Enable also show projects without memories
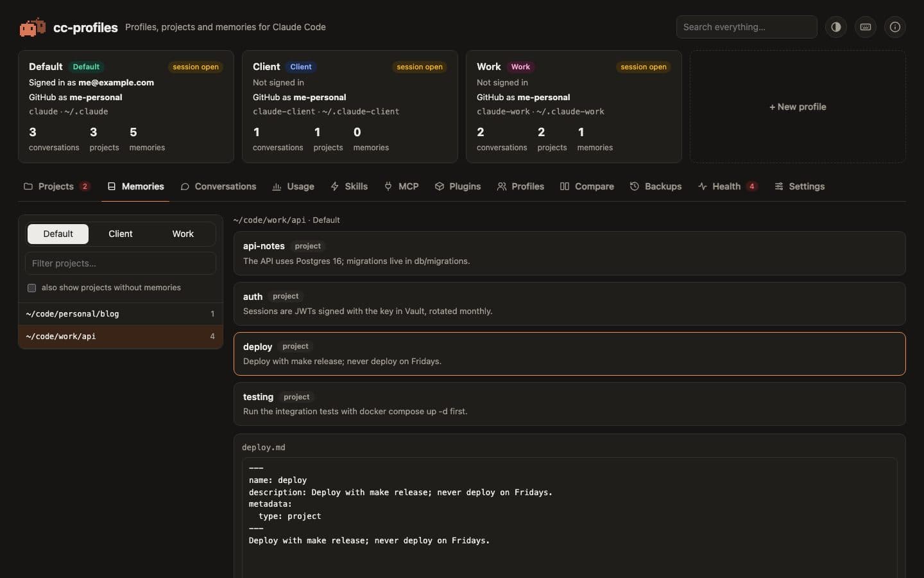The height and width of the screenshot is (578, 924). pos(31,288)
